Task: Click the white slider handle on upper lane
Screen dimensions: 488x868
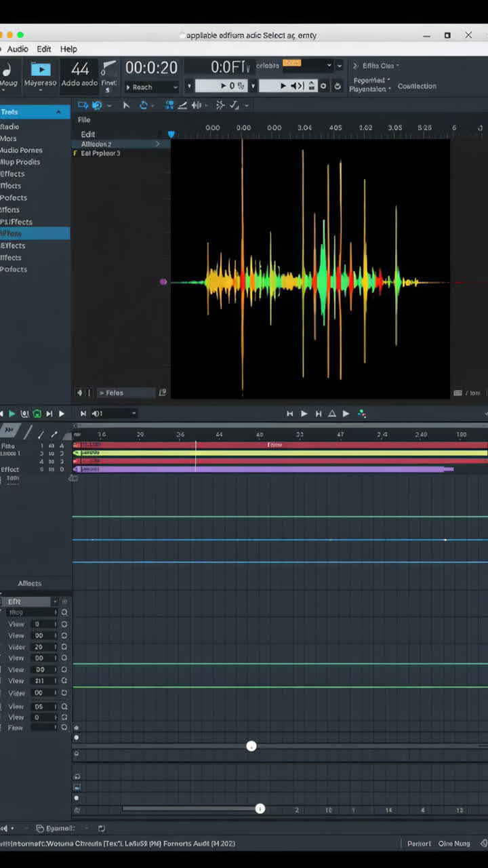Action: coord(251,746)
